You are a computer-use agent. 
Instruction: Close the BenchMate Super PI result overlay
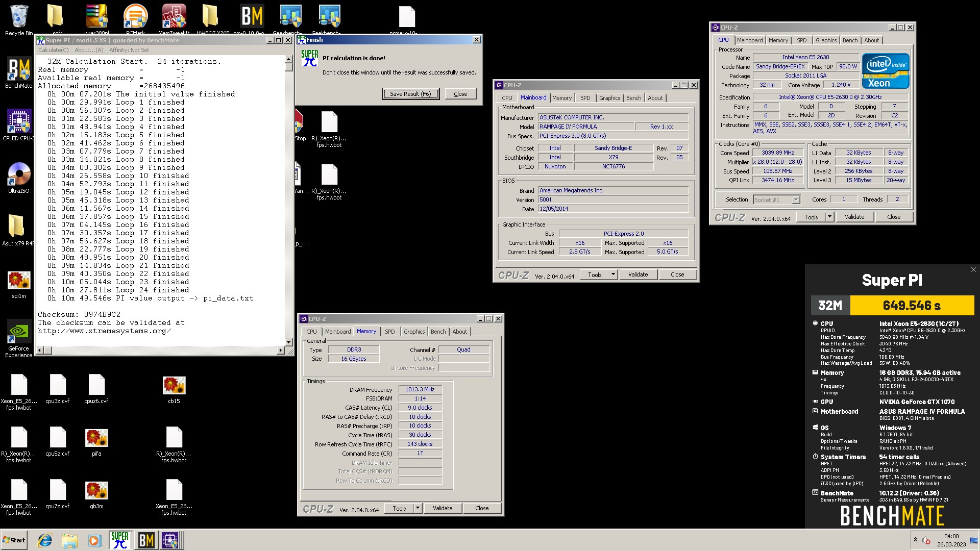pyautogui.click(x=973, y=270)
